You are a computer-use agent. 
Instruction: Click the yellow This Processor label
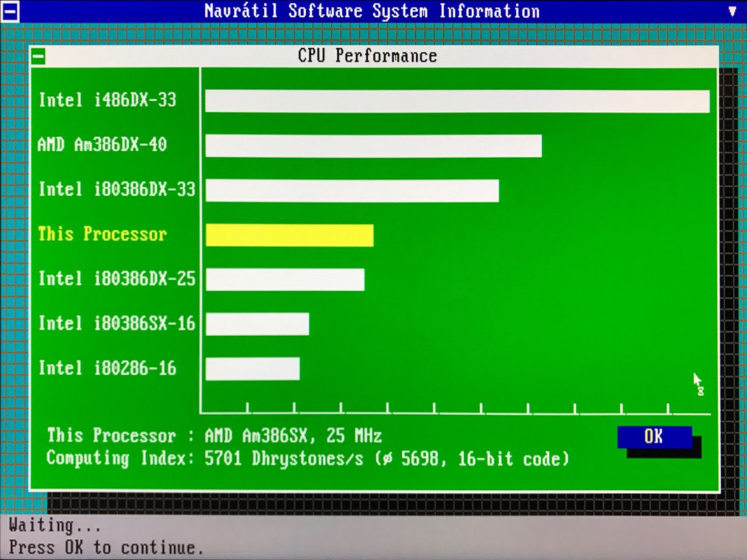pyautogui.click(x=102, y=234)
